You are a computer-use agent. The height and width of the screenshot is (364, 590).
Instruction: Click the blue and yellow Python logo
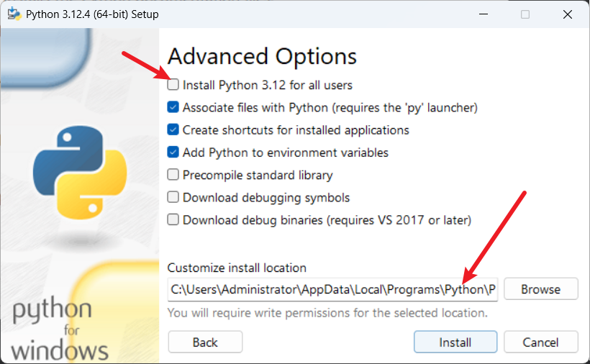pos(80,172)
